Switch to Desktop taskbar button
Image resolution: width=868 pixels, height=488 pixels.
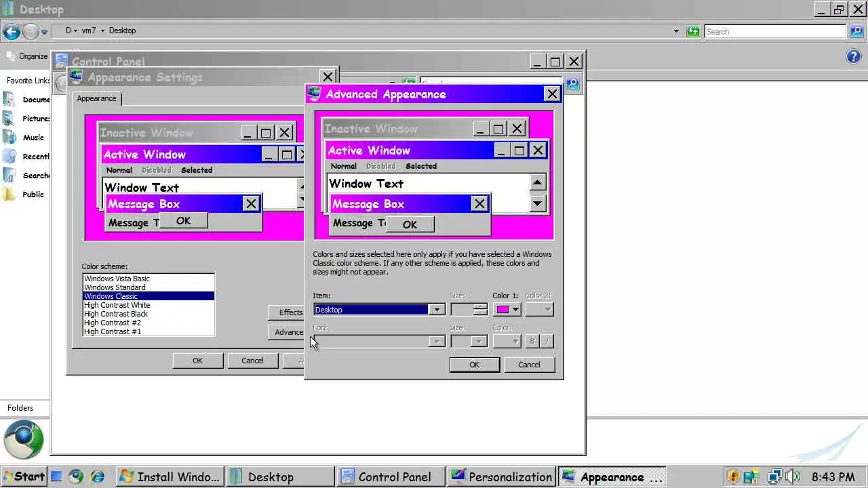(280, 476)
